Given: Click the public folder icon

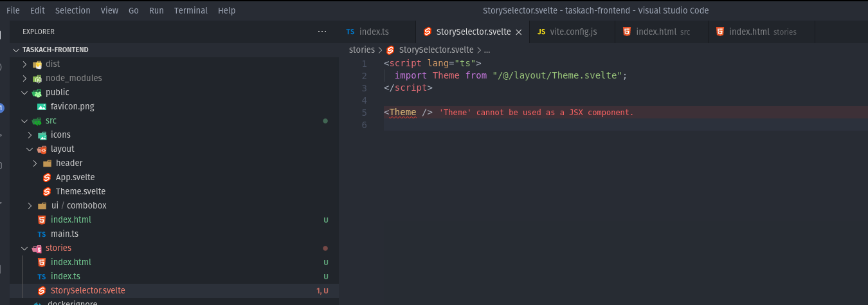Looking at the screenshot, I should [37, 93].
